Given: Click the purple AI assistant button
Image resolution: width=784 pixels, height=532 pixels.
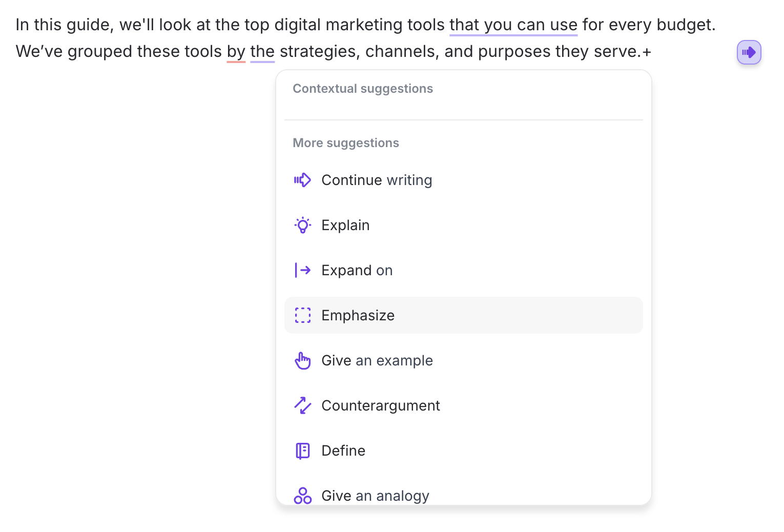Looking at the screenshot, I should click(x=749, y=52).
